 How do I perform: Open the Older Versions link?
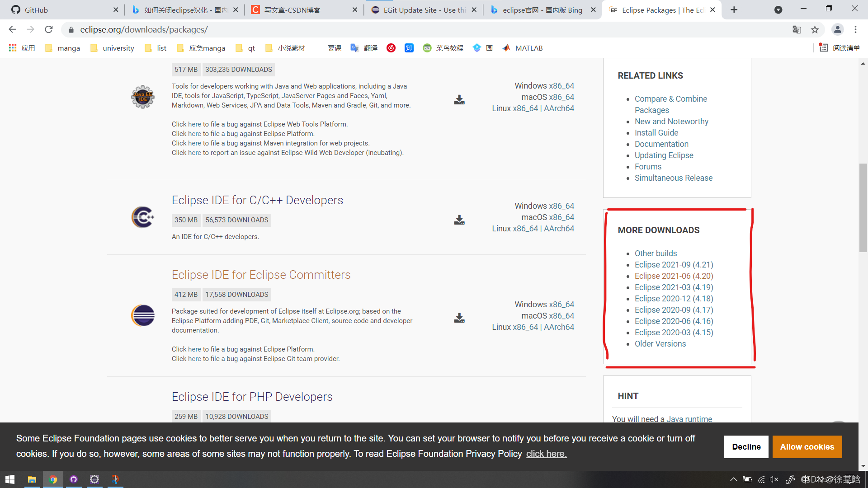660,343
